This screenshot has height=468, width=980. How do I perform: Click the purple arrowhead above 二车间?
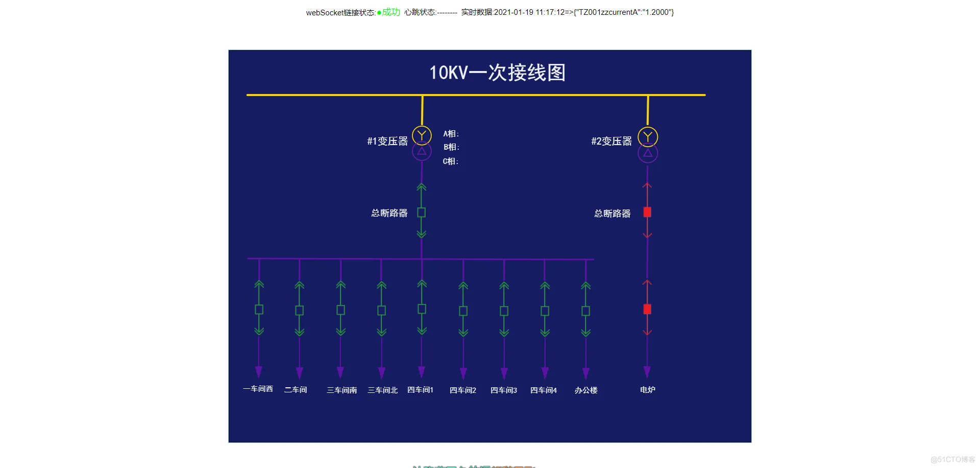300,372
